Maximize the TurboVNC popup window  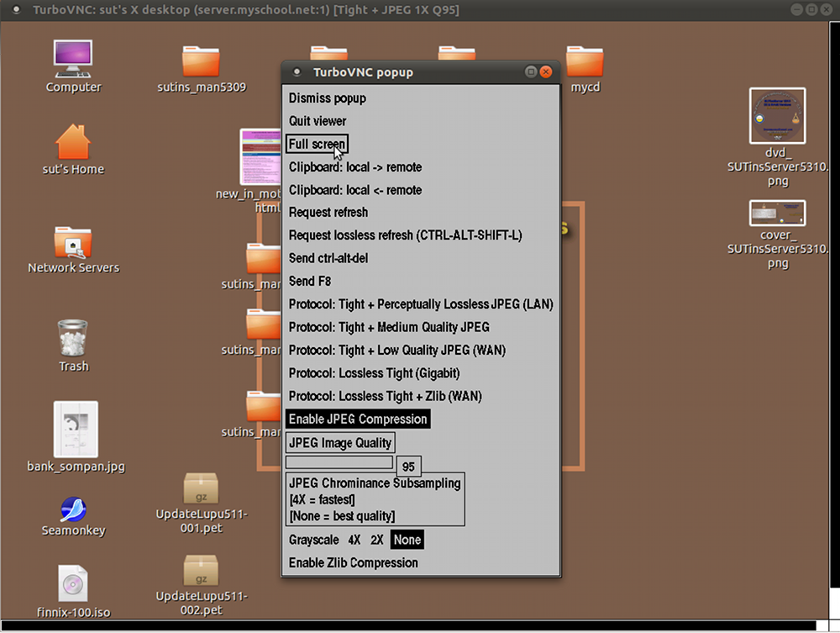(x=530, y=71)
